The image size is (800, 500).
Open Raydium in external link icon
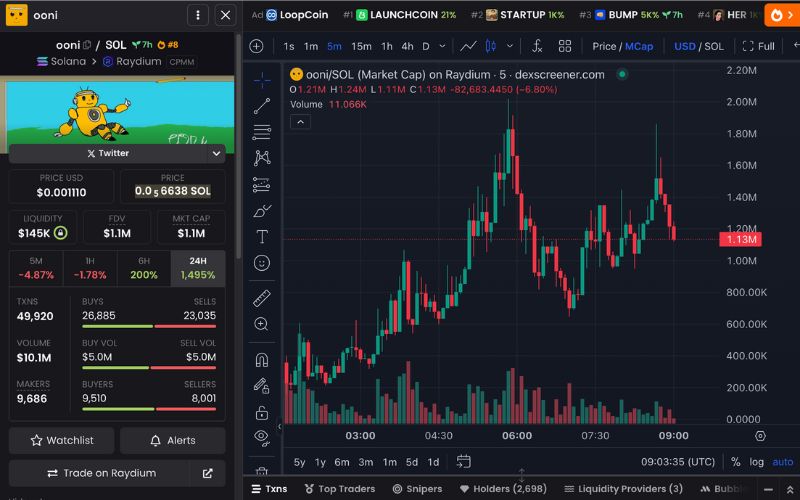click(208, 473)
